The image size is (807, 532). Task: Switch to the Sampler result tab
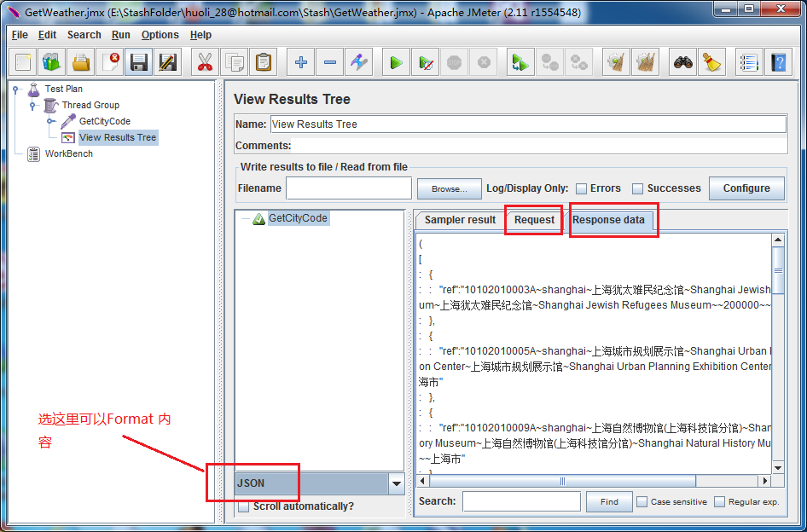coord(460,220)
